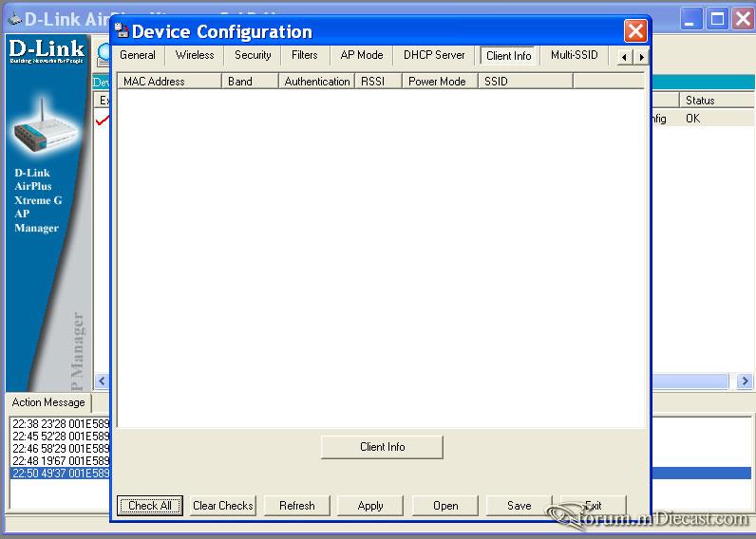Click the Status column header in AP Manager
The width and height of the screenshot is (756, 539).
(x=716, y=101)
